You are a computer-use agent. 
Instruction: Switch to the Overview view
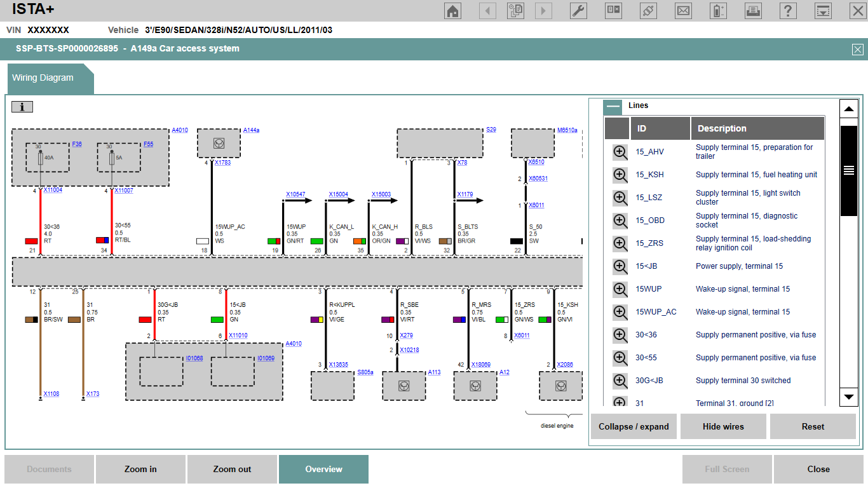click(x=323, y=470)
